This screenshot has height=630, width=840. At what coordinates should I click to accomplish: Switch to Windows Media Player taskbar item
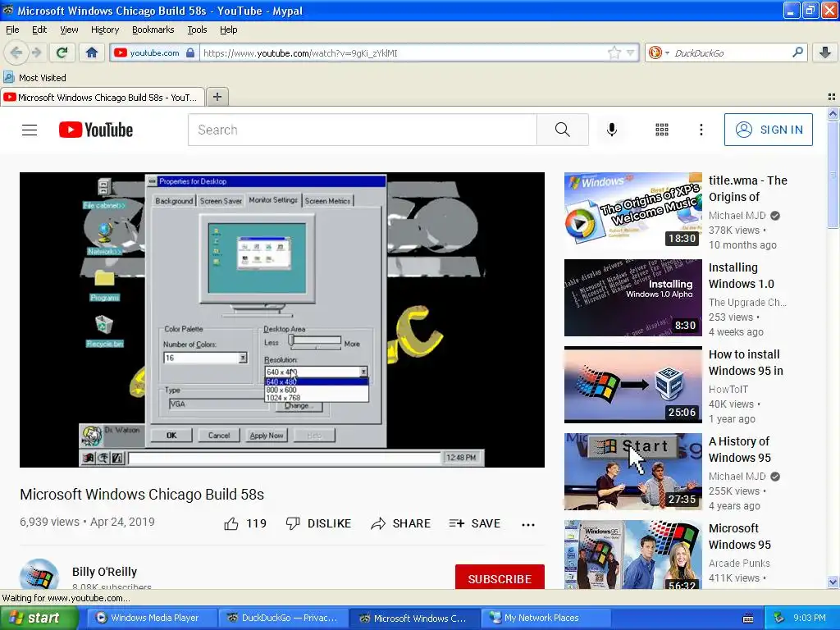coord(152,619)
